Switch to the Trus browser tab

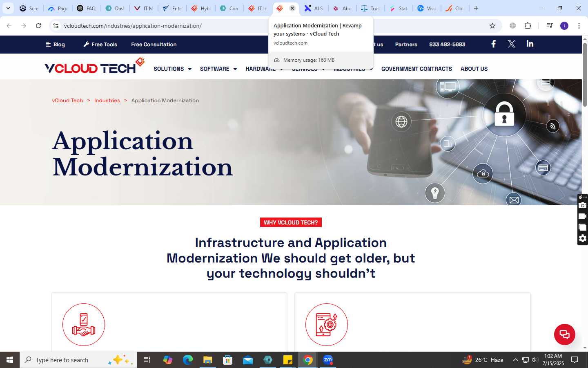pyautogui.click(x=371, y=8)
